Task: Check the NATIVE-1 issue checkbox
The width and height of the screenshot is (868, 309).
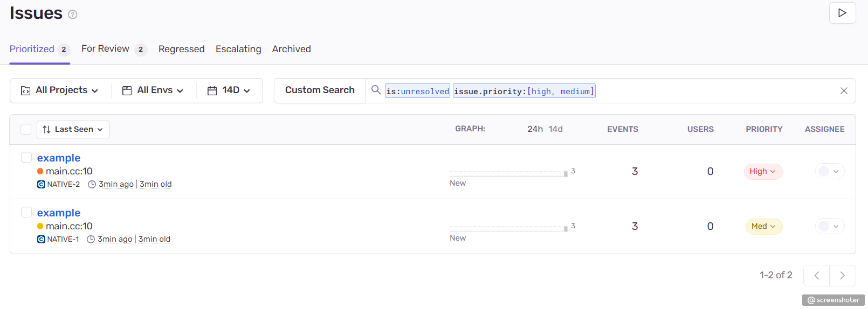Action: [26, 212]
